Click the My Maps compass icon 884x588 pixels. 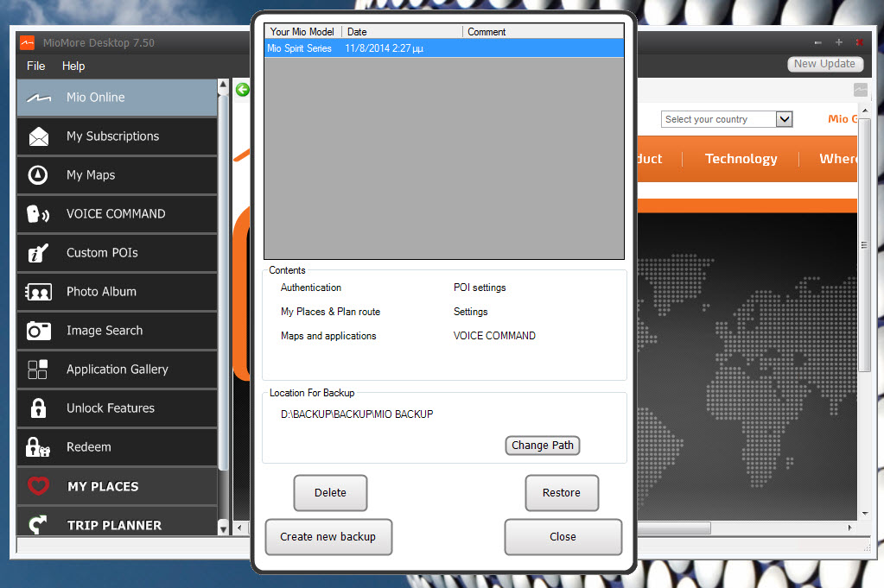click(x=38, y=175)
